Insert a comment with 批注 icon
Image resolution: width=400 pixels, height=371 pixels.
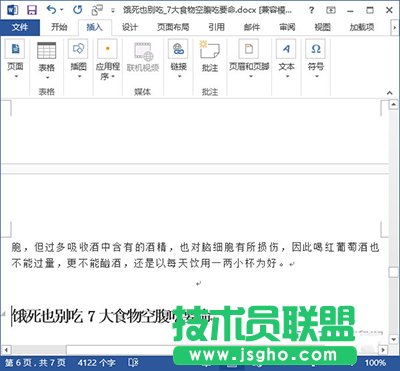click(x=210, y=50)
